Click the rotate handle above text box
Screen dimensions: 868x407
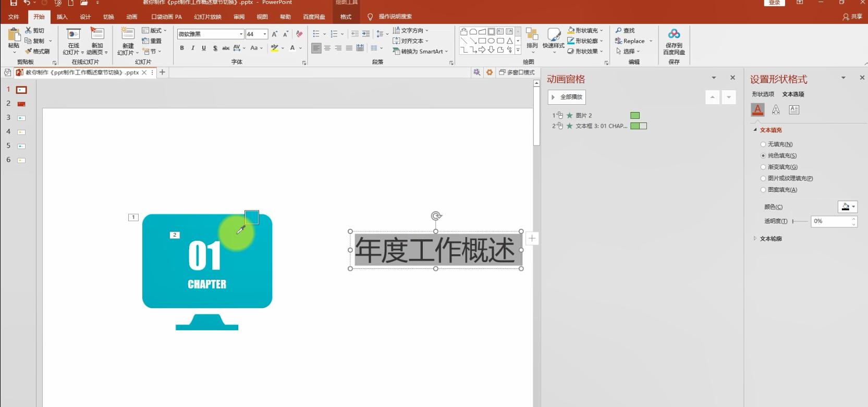coord(436,216)
